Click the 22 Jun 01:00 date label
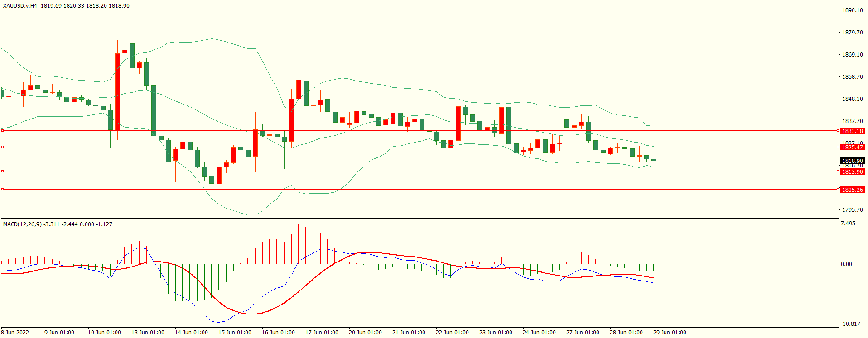The height and width of the screenshot is (338, 868). 452,333
